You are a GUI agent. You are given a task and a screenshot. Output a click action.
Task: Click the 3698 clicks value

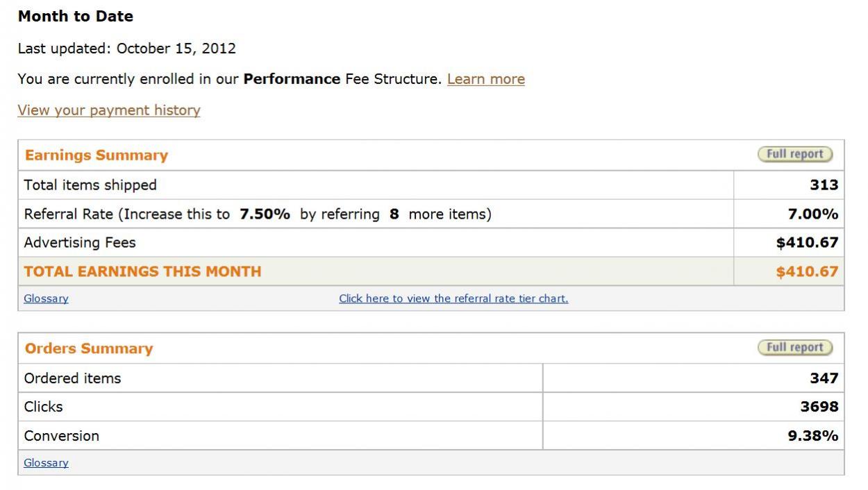[x=819, y=407]
